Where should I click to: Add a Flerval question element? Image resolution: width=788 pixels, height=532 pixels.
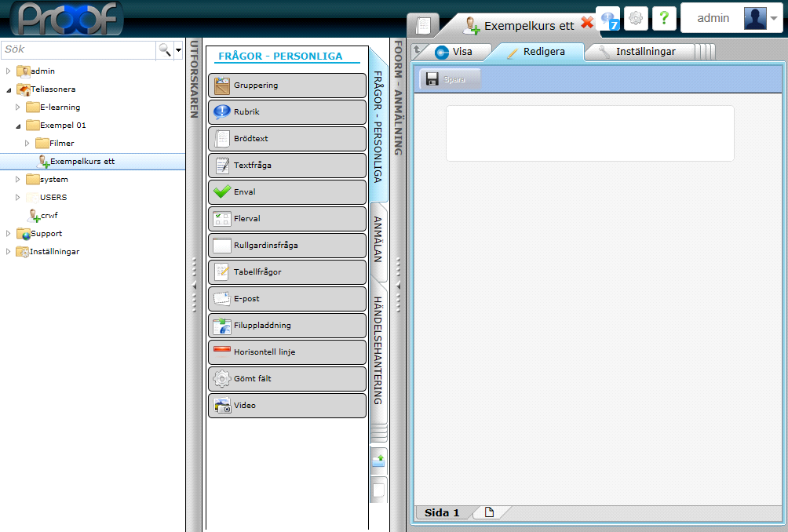pos(286,219)
